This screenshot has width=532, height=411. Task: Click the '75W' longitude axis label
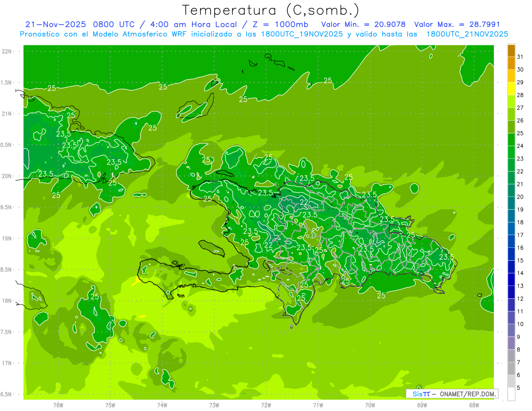tap(110, 405)
